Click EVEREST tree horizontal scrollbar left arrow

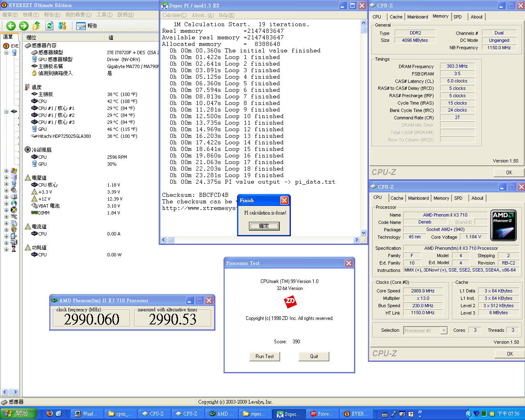pyautogui.click(x=5, y=392)
